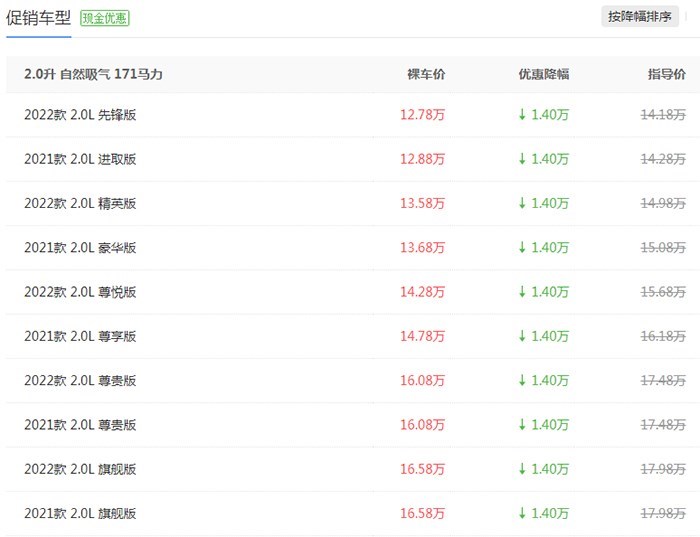Click the 14.28万 price of 尊悦版

coord(422,292)
